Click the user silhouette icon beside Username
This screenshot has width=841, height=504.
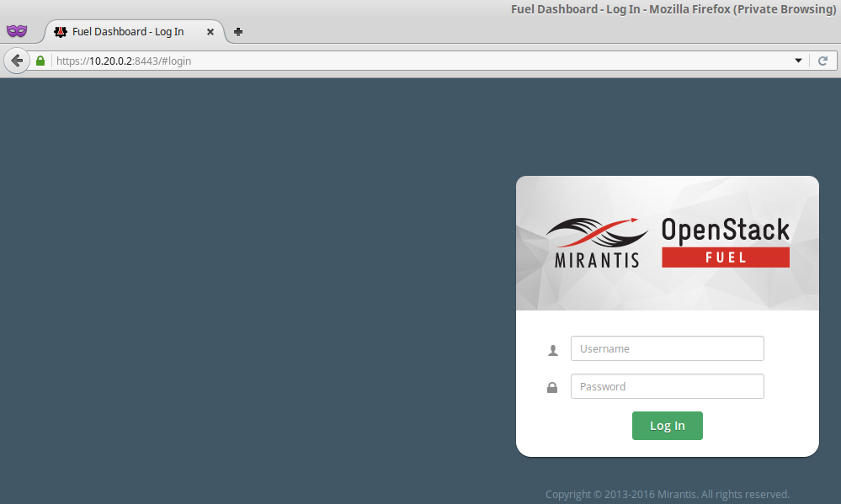coord(553,350)
